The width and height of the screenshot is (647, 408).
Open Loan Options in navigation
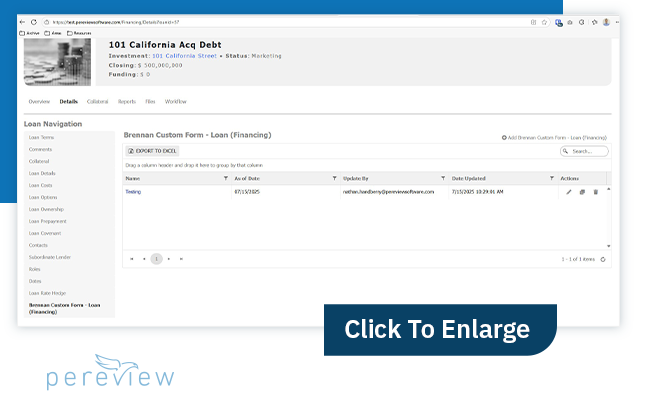point(43,197)
